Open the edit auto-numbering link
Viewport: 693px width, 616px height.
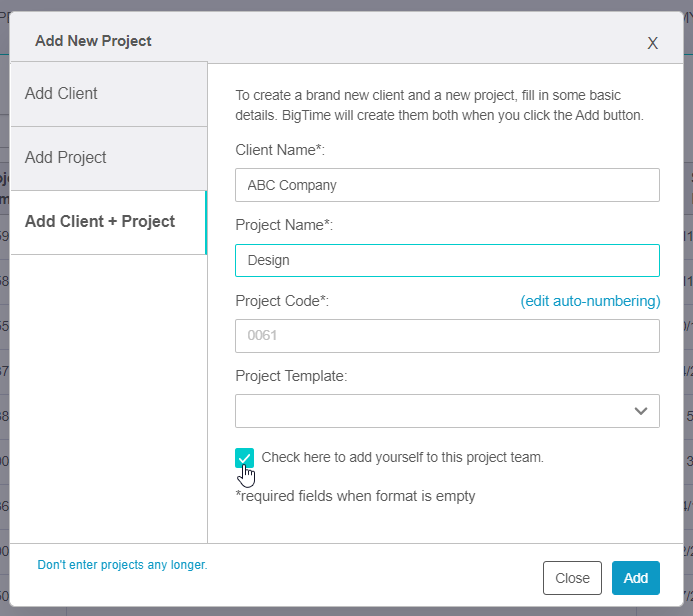590,301
